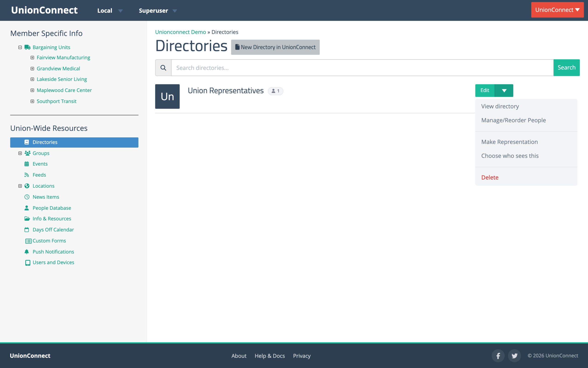The width and height of the screenshot is (588, 368).
Task: Select Make Representation menu option
Action: pos(509,142)
